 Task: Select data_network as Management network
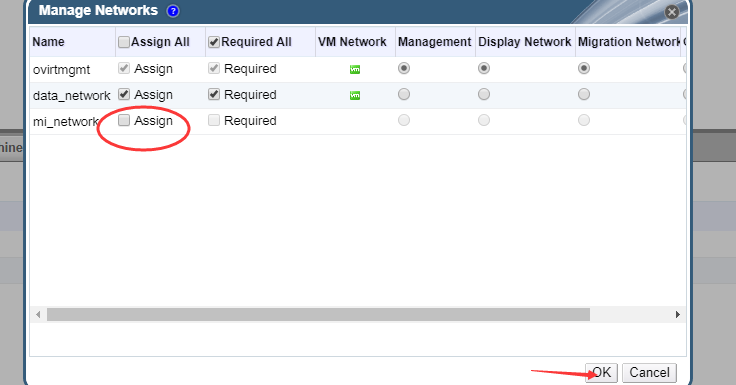pos(404,94)
